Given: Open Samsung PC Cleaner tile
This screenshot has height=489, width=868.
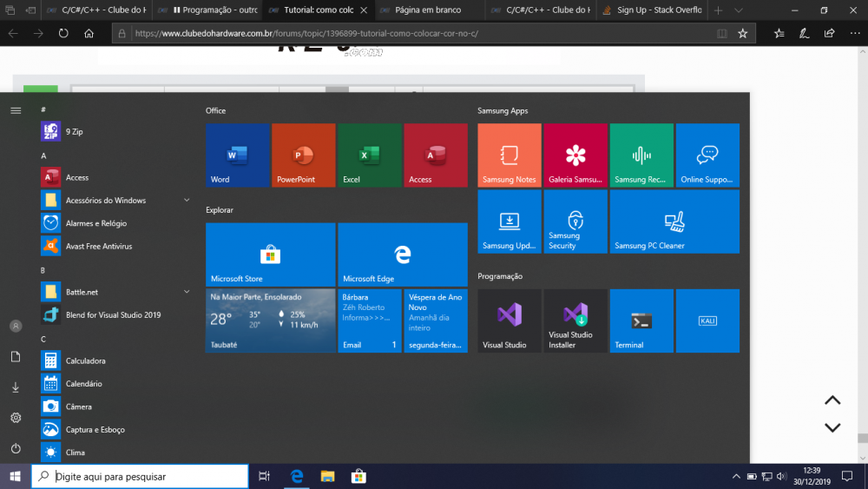Looking at the screenshot, I should [674, 221].
